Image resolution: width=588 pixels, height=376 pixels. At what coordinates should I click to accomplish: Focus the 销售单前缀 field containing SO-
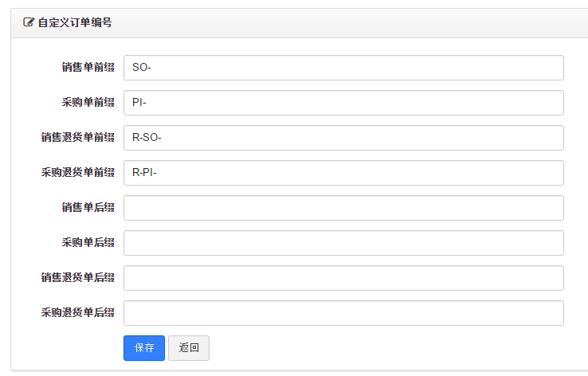point(343,68)
